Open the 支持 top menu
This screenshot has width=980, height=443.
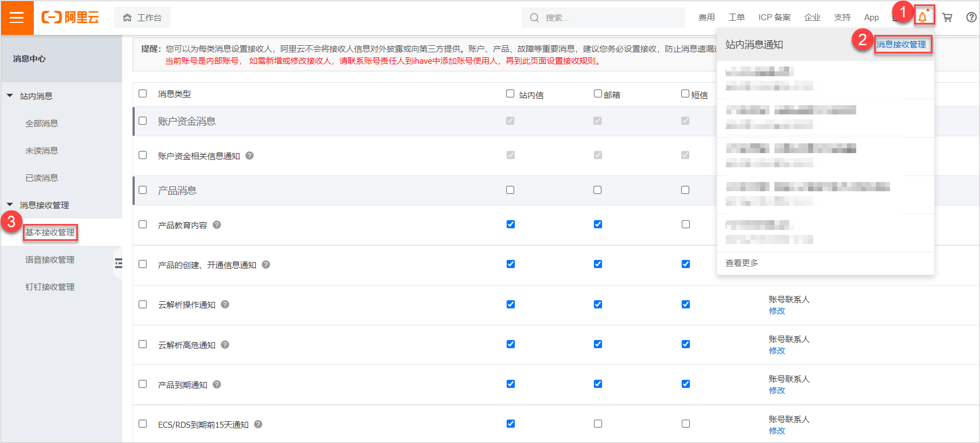pos(843,17)
